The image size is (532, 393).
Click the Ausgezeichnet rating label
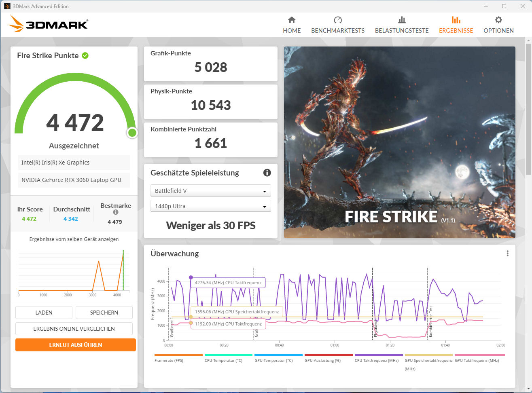click(x=74, y=146)
